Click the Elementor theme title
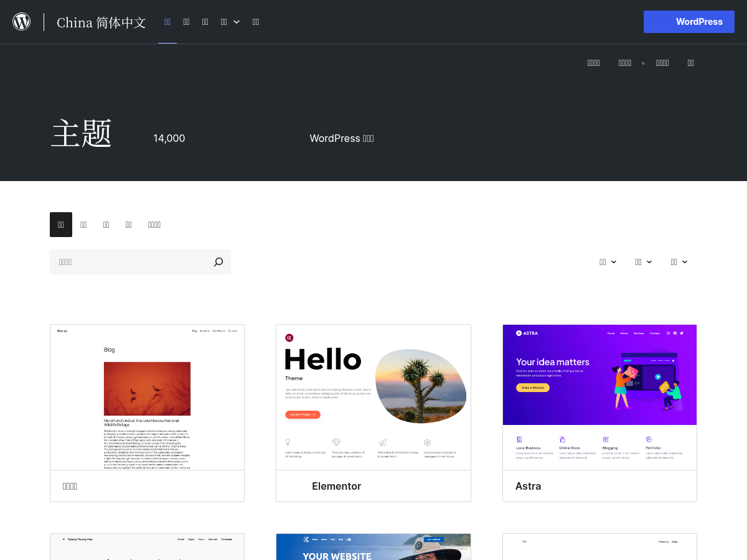 coord(336,486)
